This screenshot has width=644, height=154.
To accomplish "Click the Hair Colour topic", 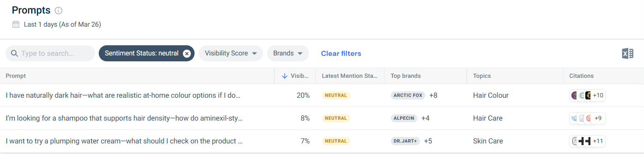I will 491,96.
